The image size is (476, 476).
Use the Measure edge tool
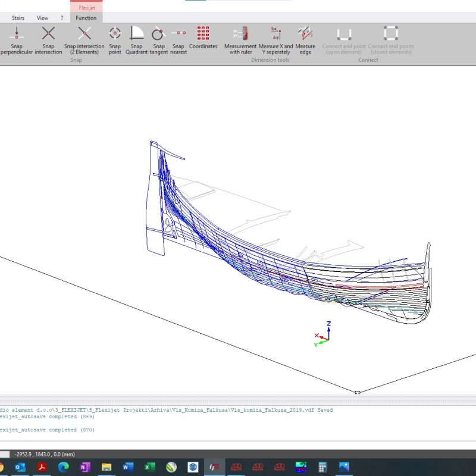tap(305, 40)
